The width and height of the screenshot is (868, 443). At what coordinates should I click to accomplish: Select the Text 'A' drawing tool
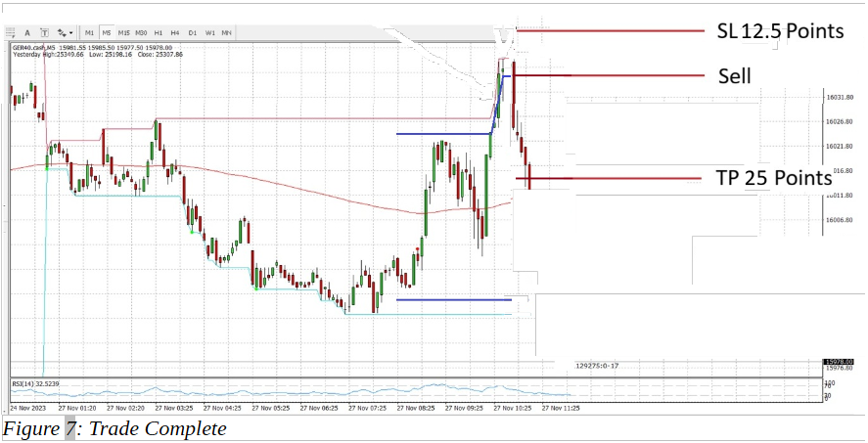coord(27,33)
